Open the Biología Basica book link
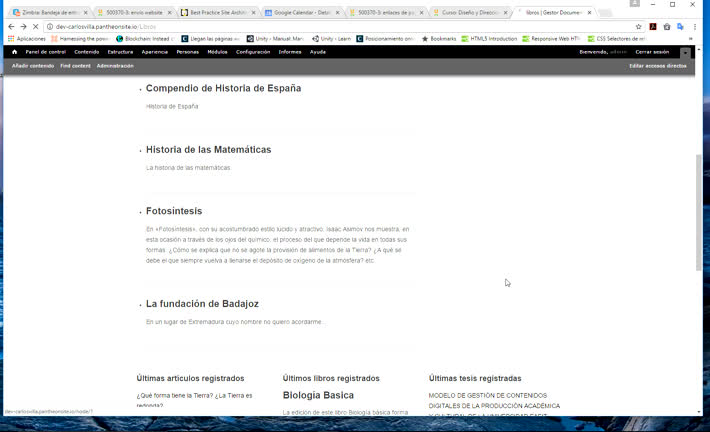 coord(318,395)
